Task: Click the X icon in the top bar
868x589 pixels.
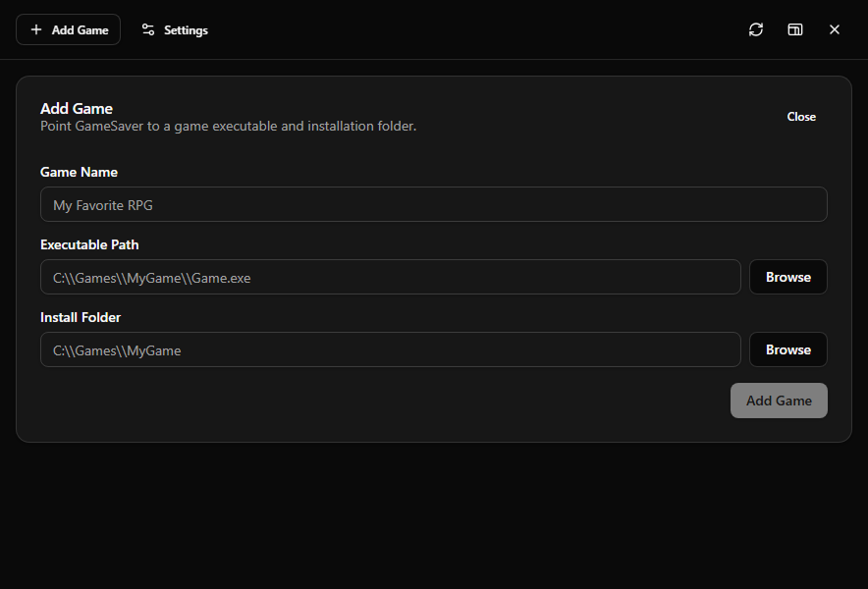Action: pyautogui.click(x=834, y=29)
